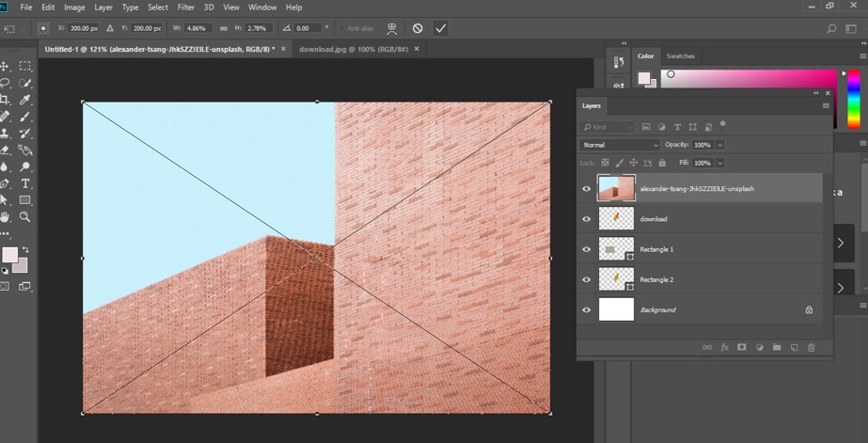This screenshot has width=868, height=443.
Task: Toggle the link width and height chain
Action: [224, 28]
